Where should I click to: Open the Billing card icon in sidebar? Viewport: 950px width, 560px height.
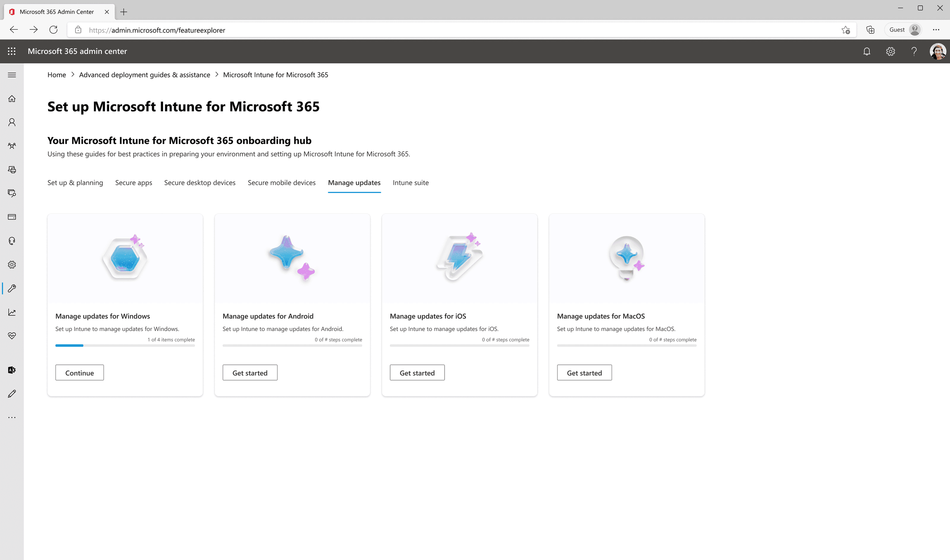(12, 217)
